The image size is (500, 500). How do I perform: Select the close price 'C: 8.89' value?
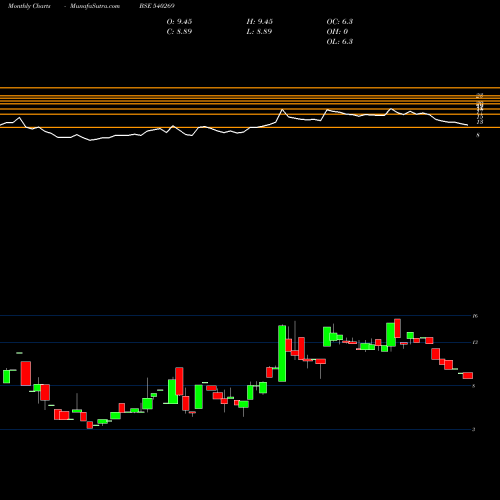[179, 32]
